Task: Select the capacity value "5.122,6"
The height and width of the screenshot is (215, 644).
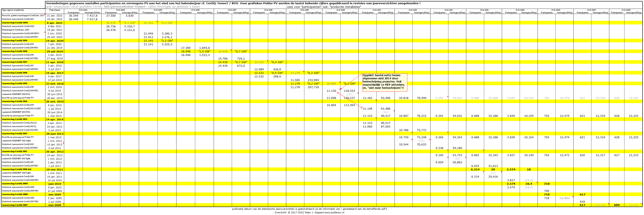Action: click(130, 30)
